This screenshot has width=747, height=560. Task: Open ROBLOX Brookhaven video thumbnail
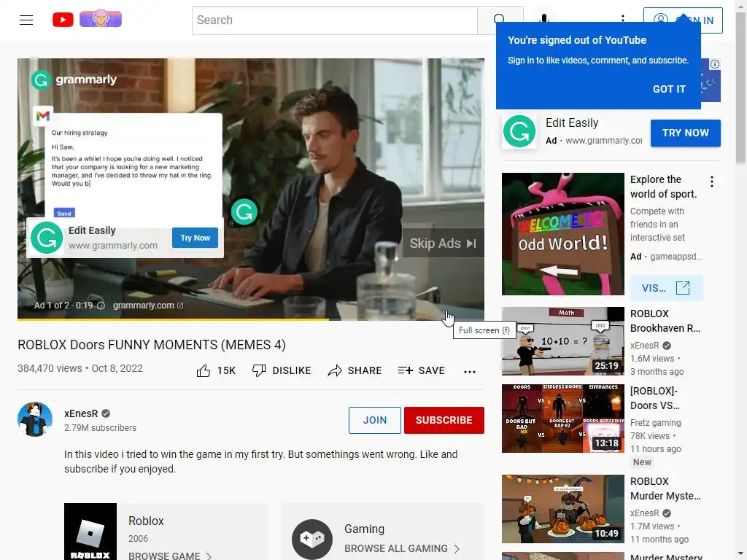point(562,341)
